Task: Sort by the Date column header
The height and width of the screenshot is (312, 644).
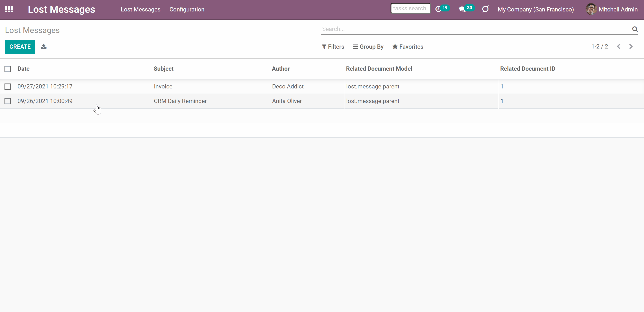Action: tap(24, 69)
